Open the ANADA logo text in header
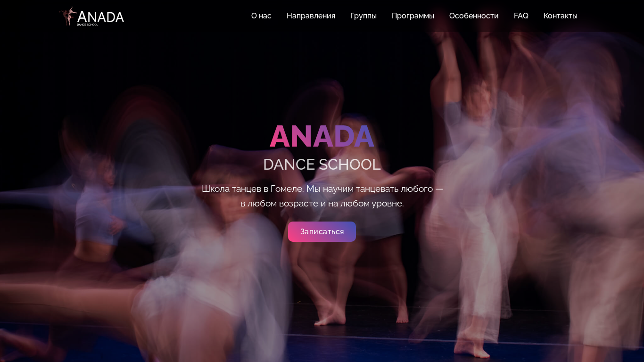 tap(100, 16)
